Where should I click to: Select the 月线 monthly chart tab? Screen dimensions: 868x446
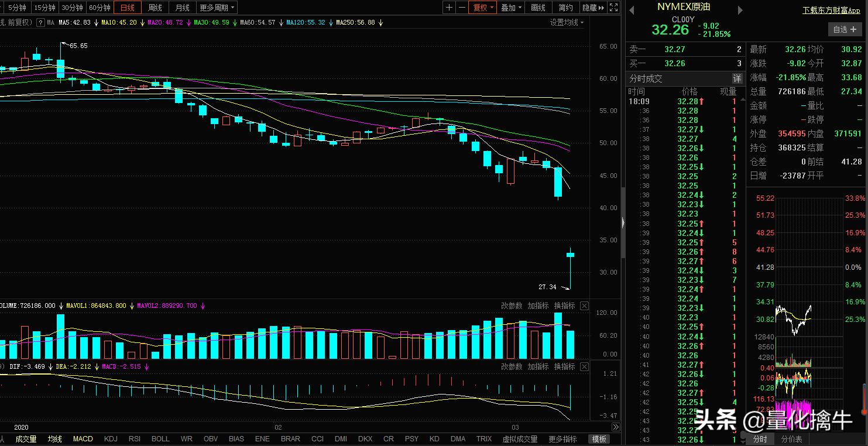183,8
